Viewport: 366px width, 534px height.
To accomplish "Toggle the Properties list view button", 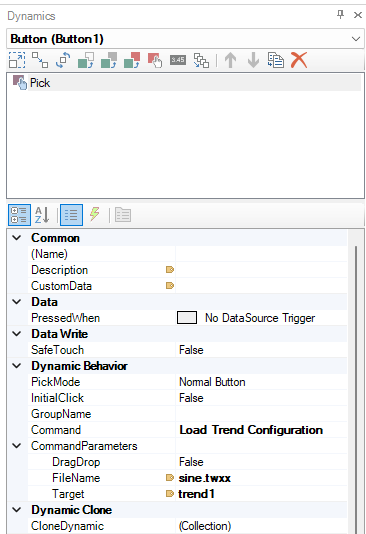I will (x=71, y=215).
